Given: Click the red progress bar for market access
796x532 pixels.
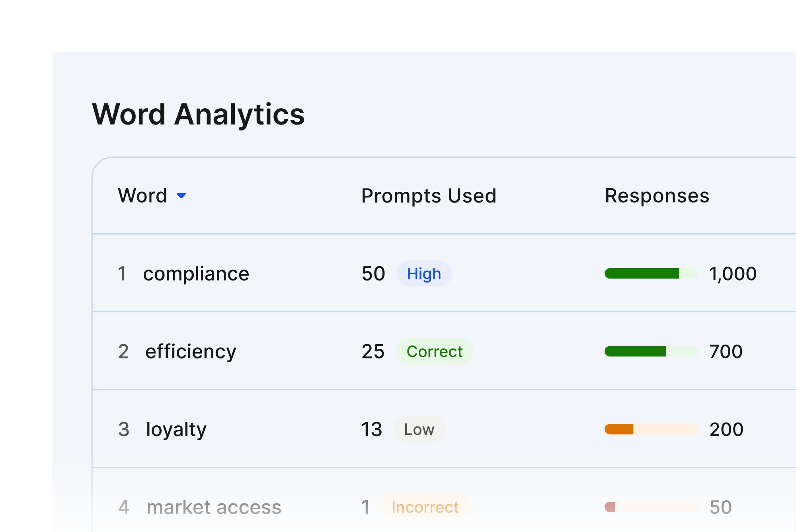Looking at the screenshot, I should [x=651, y=507].
